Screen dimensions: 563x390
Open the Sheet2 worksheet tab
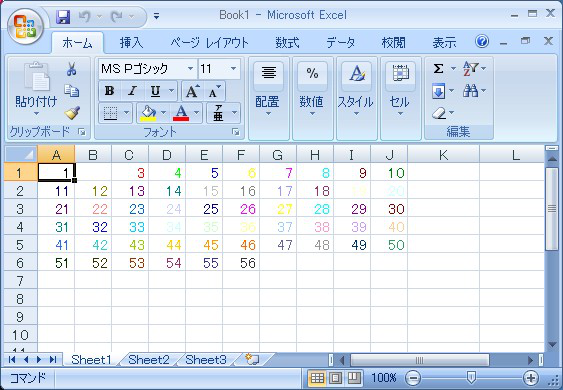coord(149,359)
